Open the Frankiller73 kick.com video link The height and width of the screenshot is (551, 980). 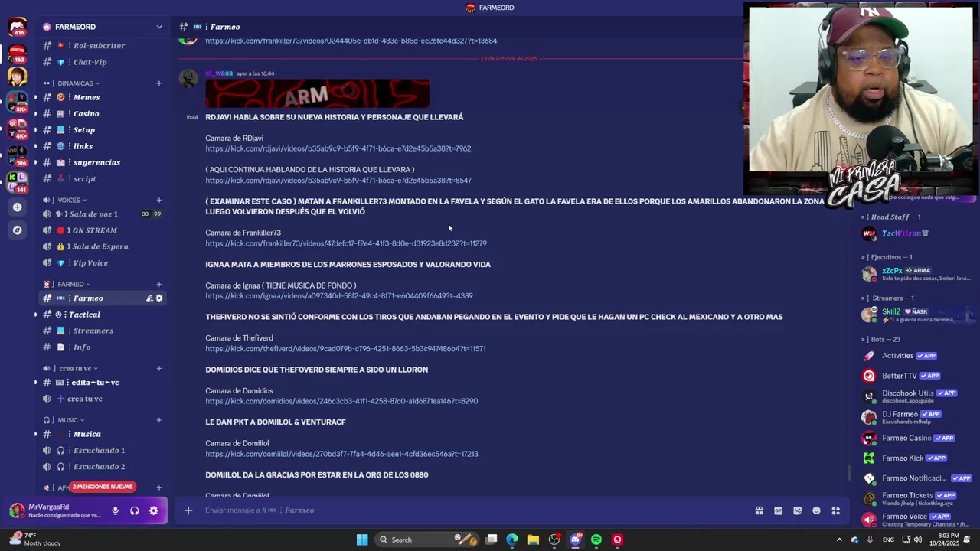point(345,243)
